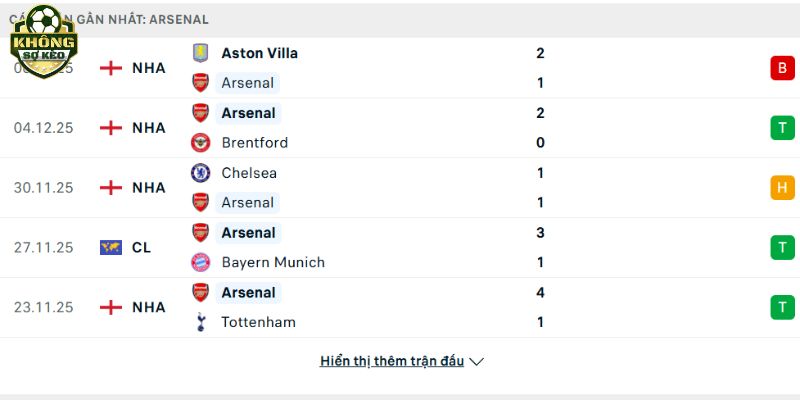Click the Tottenham club crest icon
This screenshot has height=400, width=800.
201,322
